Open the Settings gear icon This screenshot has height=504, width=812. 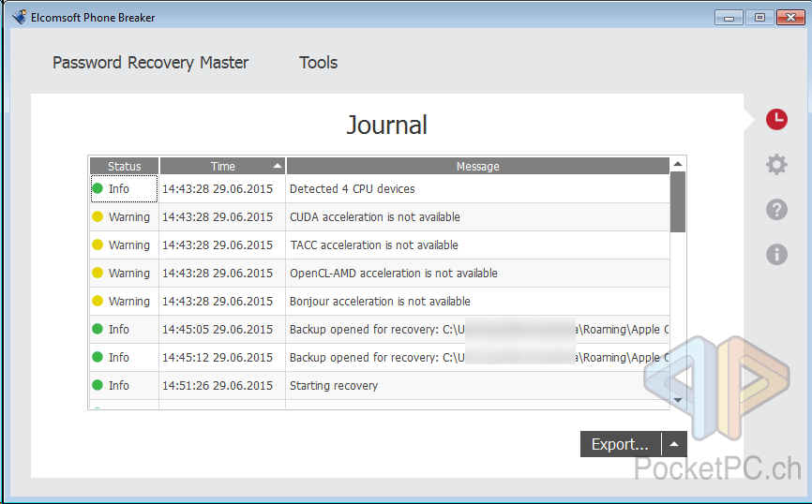776,165
